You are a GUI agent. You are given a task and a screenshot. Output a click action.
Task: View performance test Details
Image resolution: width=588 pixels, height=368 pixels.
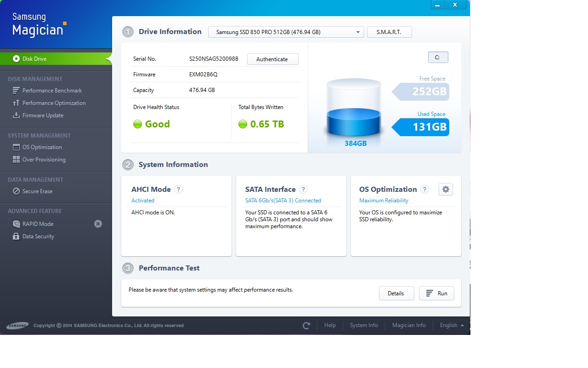(396, 293)
